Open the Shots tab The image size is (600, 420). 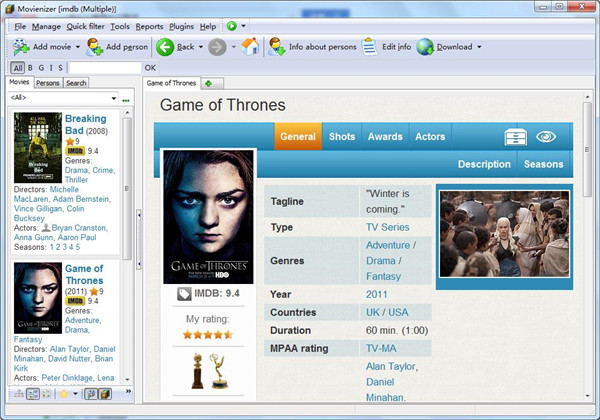coord(342,137)
